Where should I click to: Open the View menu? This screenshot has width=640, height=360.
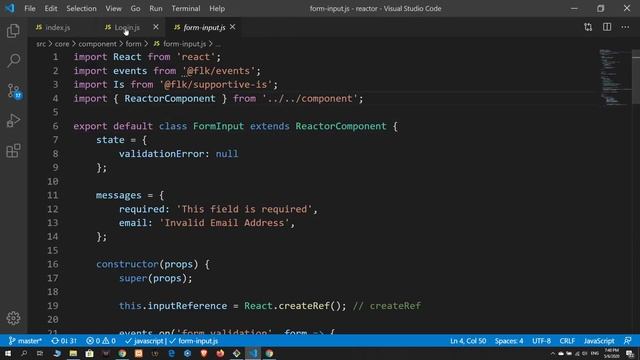[x=113, y=9]
